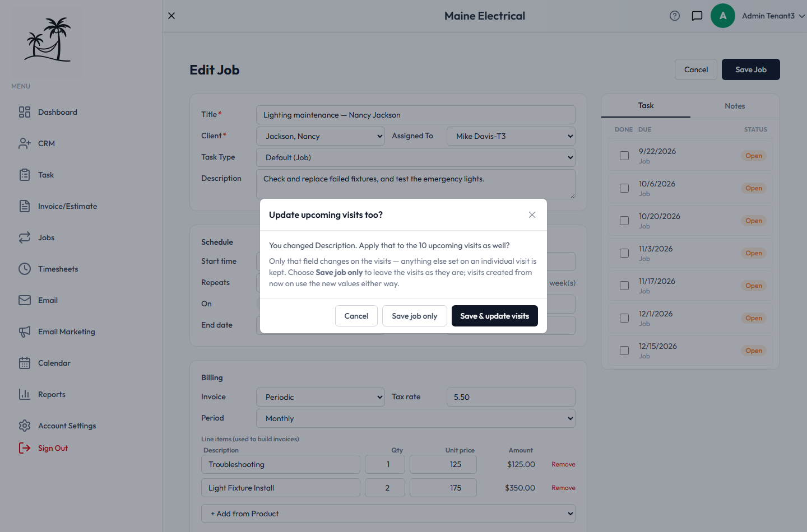Click the Sign Out arrow icon
807x532 pixels.
(25, 448)
